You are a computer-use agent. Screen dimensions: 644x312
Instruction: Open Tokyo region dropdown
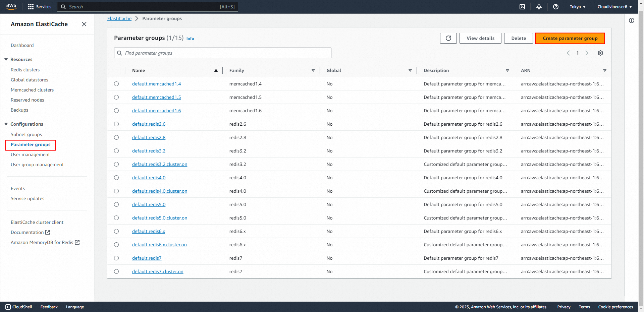coord(578,7)
